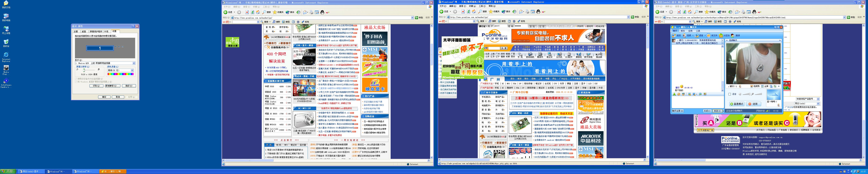This screenshot has width=868, height=174.
Task: Click the Home icon in the leftmost IE window
Action: point(258,12)
